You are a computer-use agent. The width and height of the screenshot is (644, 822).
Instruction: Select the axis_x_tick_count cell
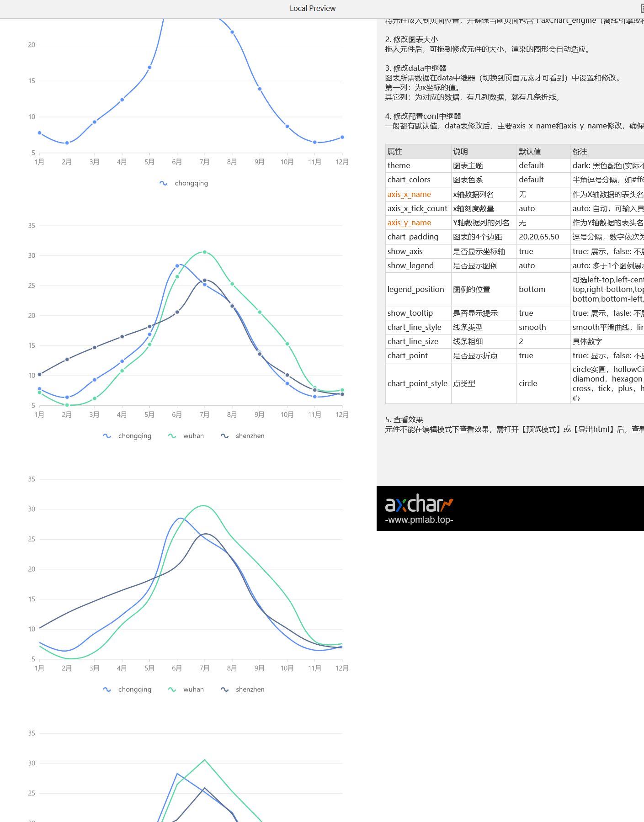[x=418, y=208]
